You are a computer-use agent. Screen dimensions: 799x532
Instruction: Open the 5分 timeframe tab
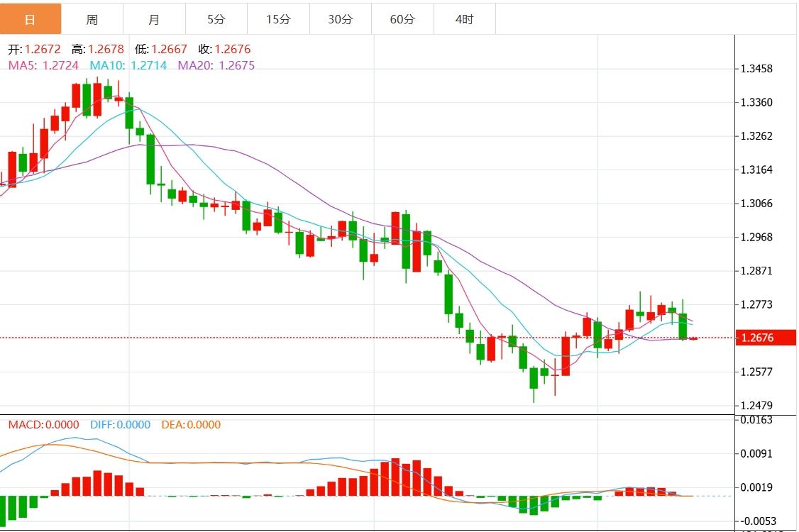[x=216, y=19]
